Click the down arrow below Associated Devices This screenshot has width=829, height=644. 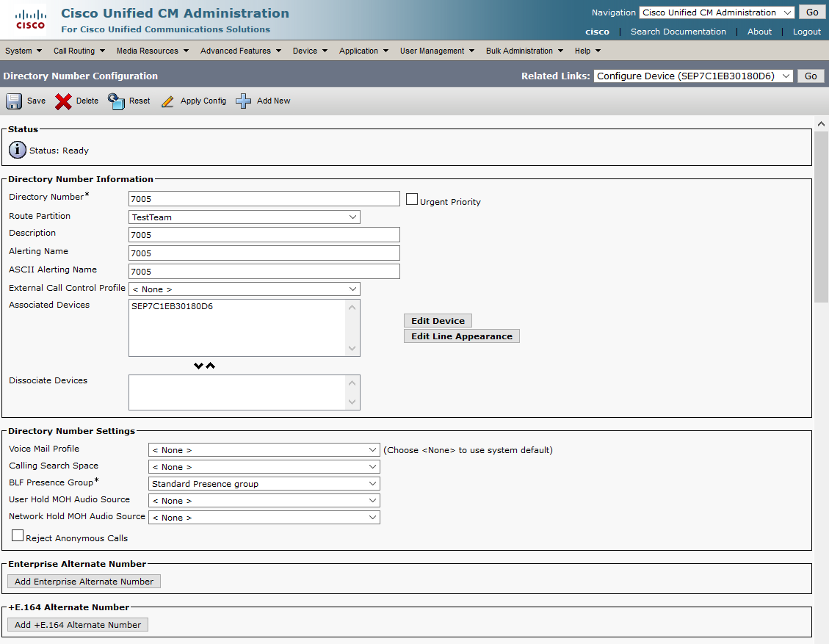(198, 366)
